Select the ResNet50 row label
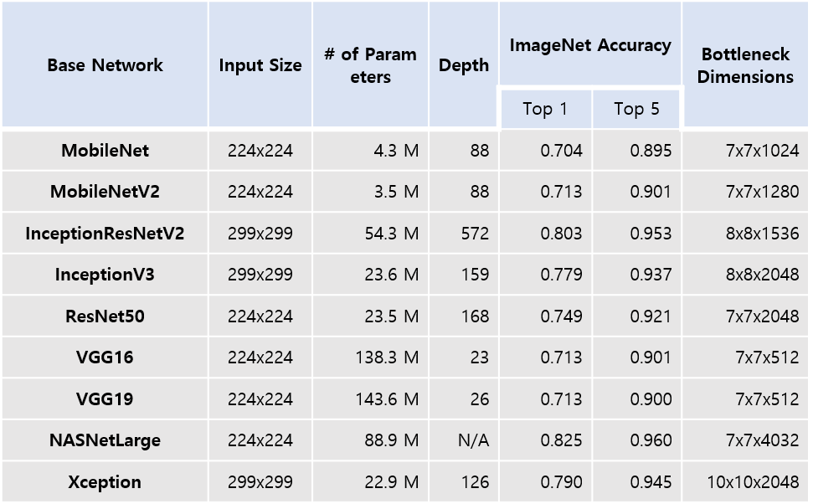Viewport: 813px width, 504px height. point(105,316)
